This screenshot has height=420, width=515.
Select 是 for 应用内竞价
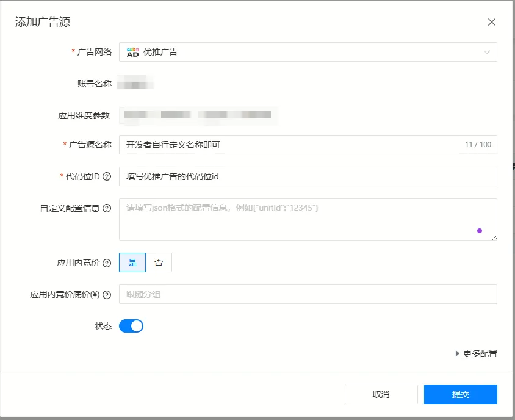click(132, 262)
